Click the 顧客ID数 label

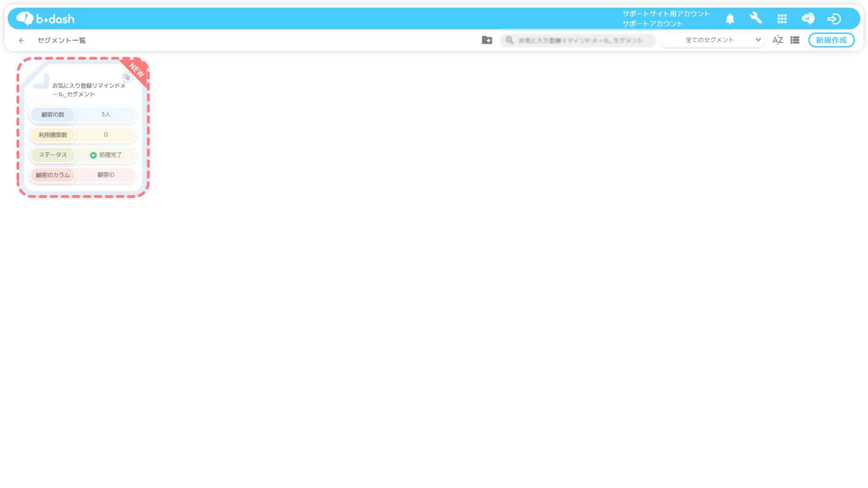[x=53, y=115]
